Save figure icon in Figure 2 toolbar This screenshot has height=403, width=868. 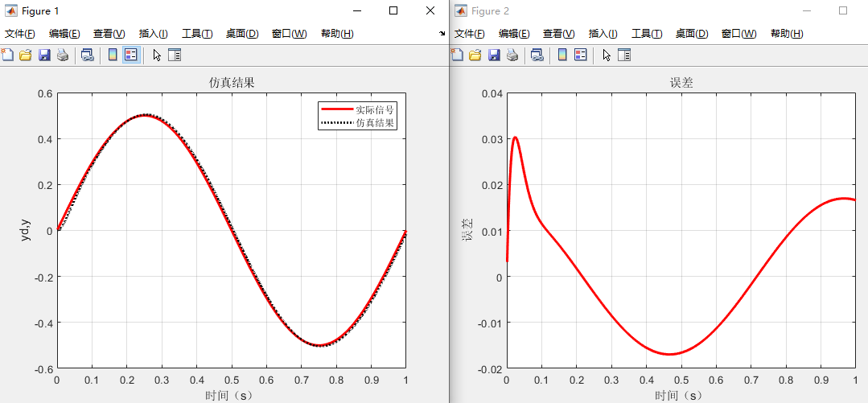coord(494,55)
